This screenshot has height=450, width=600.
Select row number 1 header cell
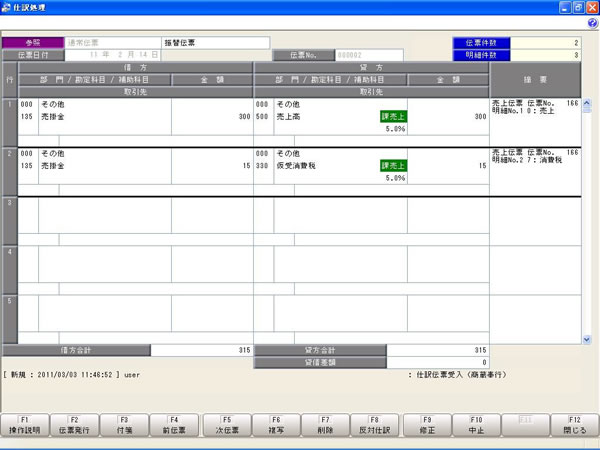pos(10,122)
